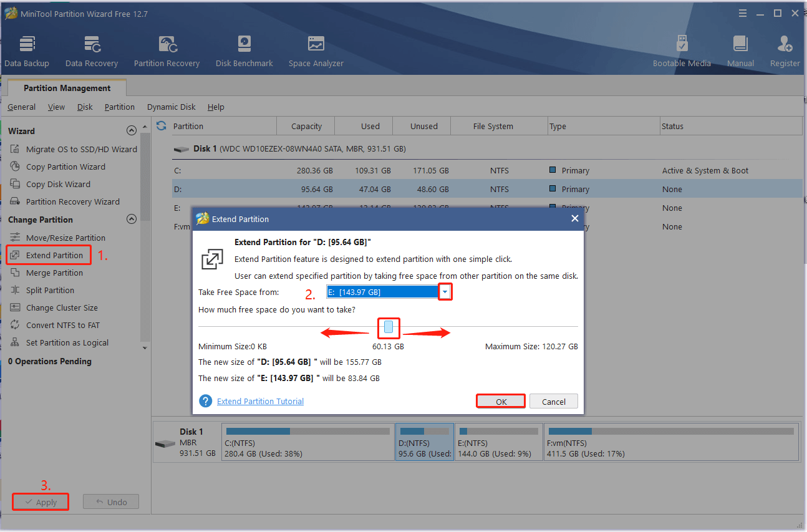This screenshot has height=532, width=807.
Task: Open the Extend Partition Tutorial link
Action: tap(260, 401)
